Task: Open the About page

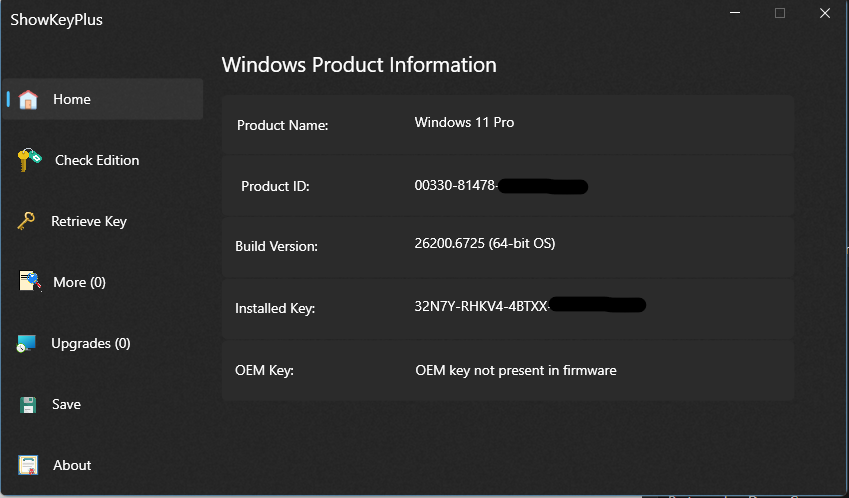Action: pos(72,465)
